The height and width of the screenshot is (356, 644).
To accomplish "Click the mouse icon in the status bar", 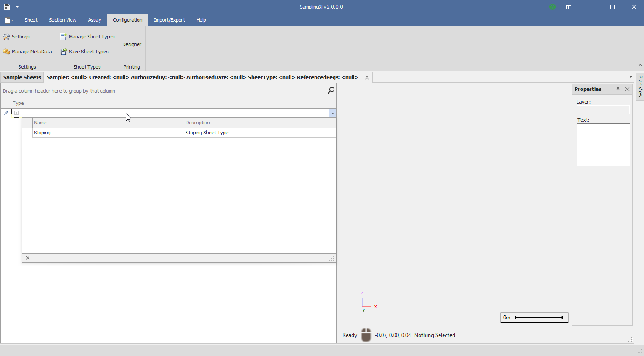I will tap(366, 335).
